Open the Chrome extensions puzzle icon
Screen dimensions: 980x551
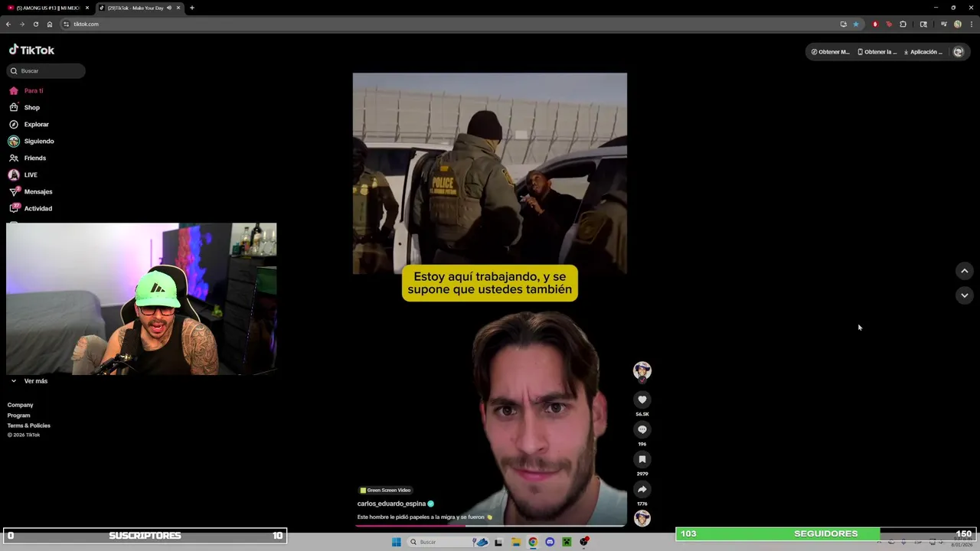point(903,24)
